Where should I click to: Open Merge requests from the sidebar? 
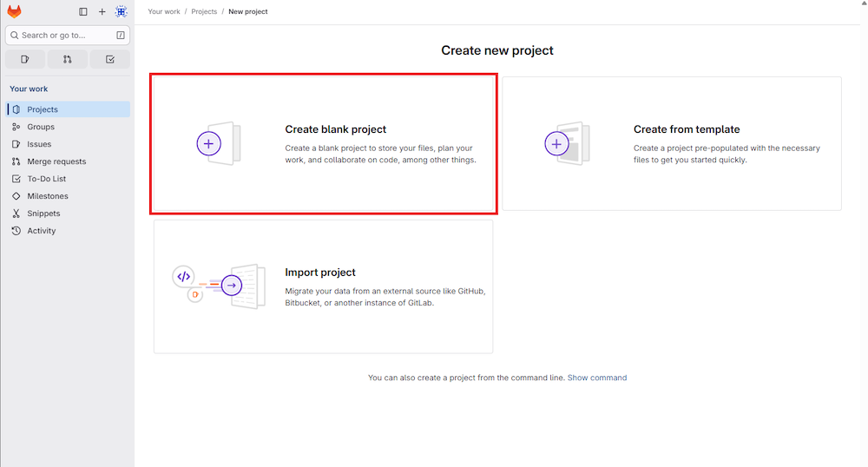pyautogui.click(x=68, y=161)
